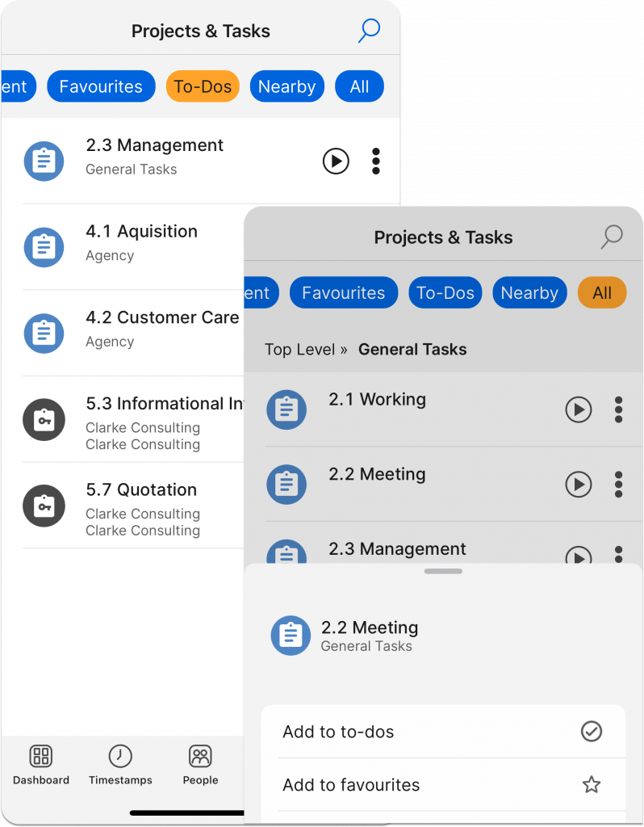Switch to the orange All filter tab
Screen dimensions: 644x827
(602, 293)
